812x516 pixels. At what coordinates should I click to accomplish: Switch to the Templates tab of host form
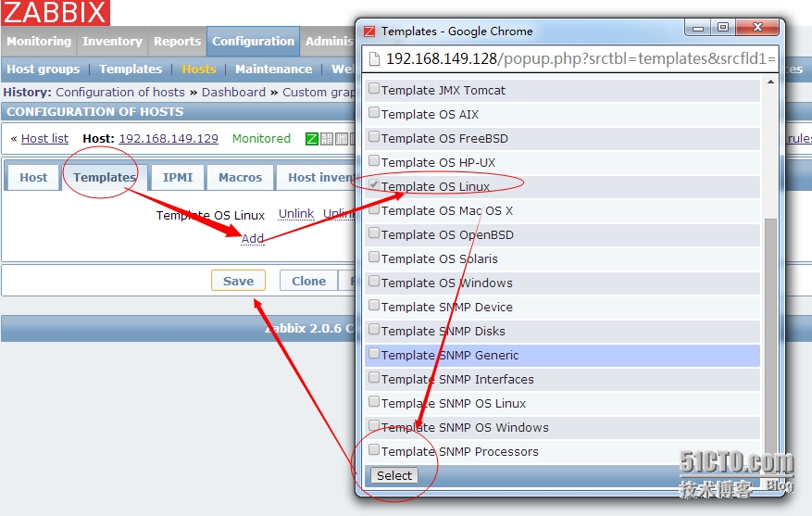(105, 178)
